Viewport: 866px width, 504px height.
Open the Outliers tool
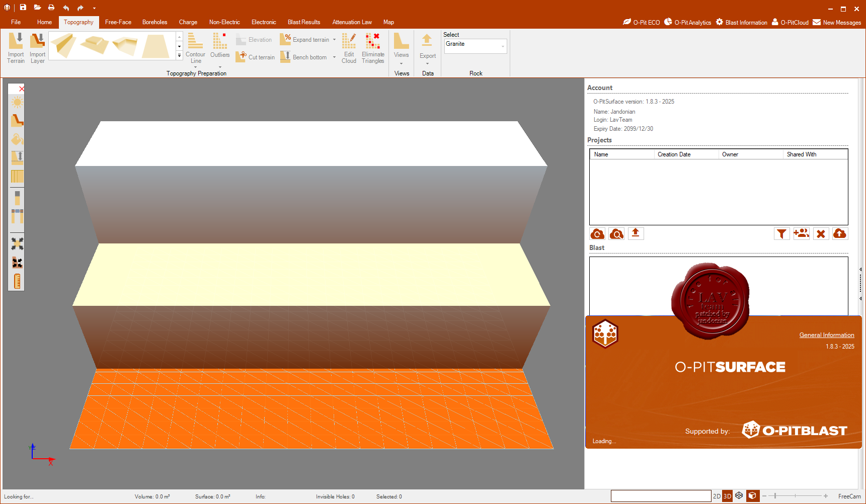tap(220, 45)
